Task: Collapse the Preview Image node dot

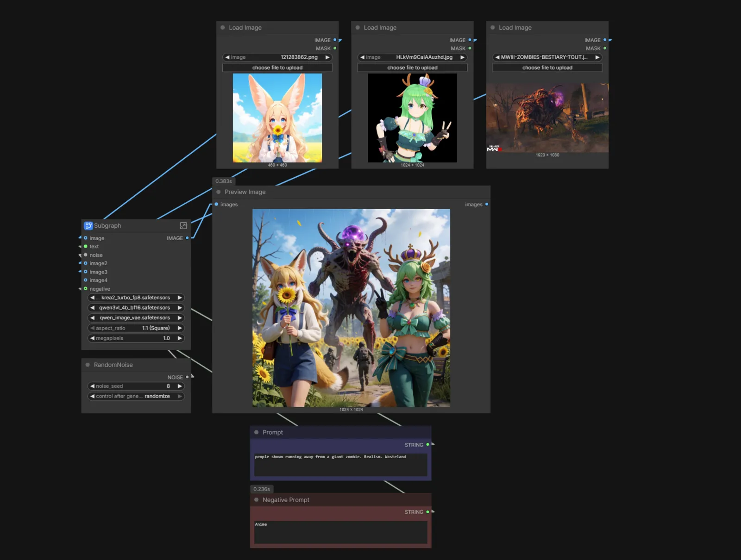Action: click(219, 192)
